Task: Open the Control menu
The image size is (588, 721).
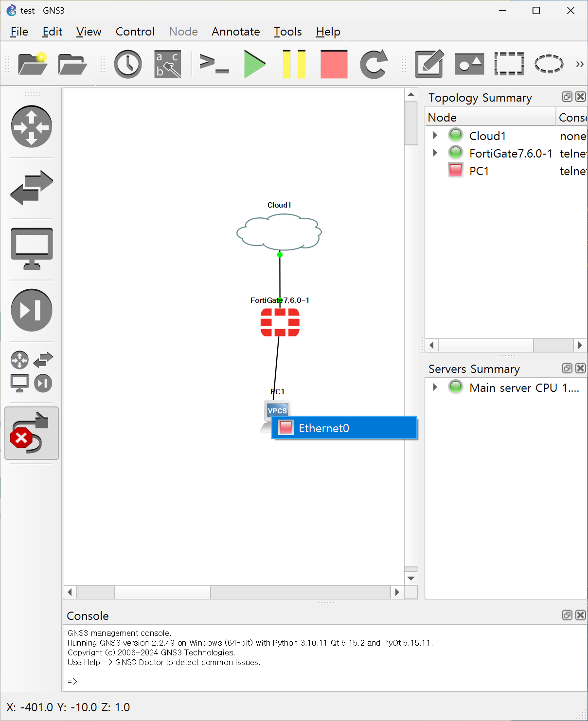Action: click(135, 32)
